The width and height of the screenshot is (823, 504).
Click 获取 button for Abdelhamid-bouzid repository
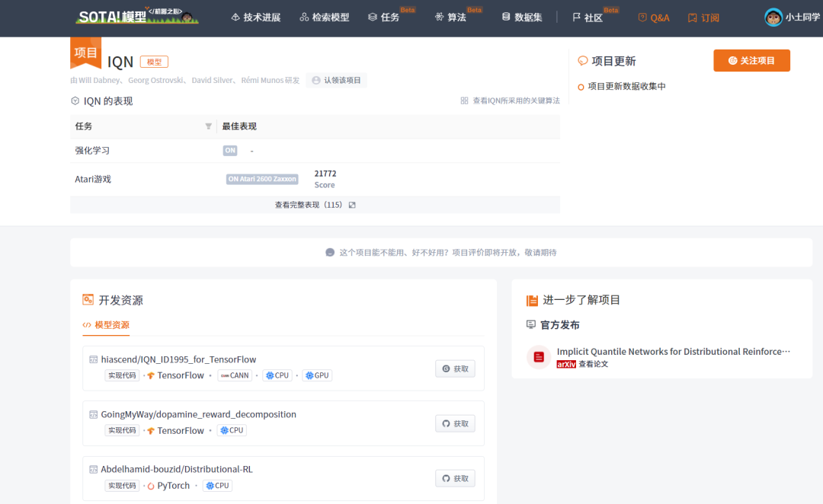(455, 478)
